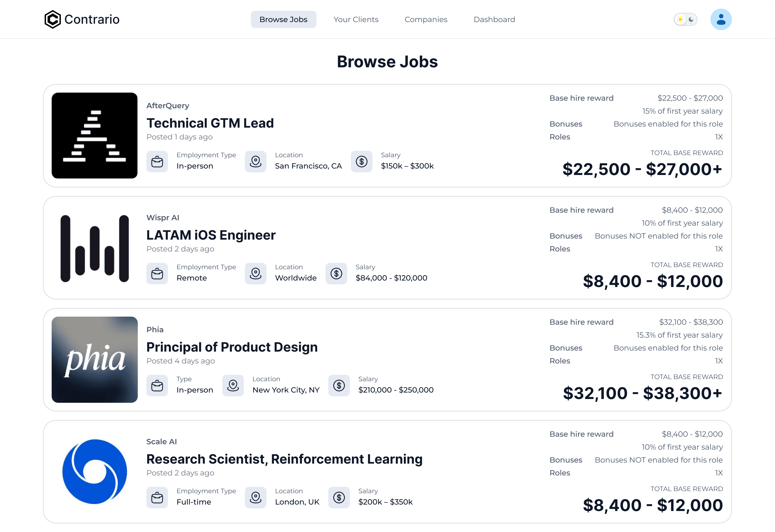
Task: Click the Principal of Product Design title
Action: click(232, 347)
